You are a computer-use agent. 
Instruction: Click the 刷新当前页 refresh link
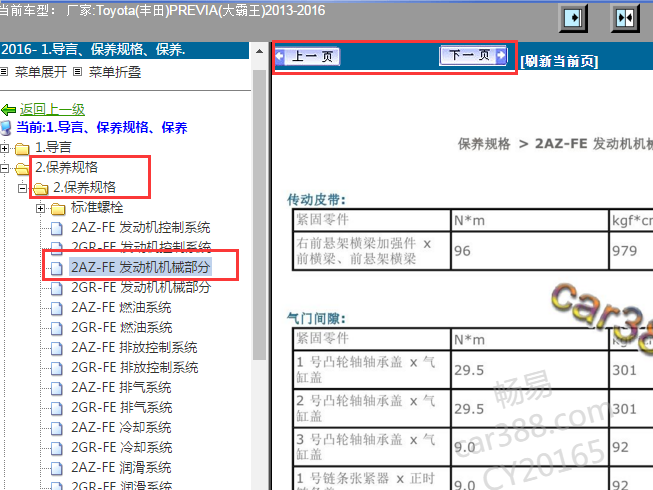559,62
